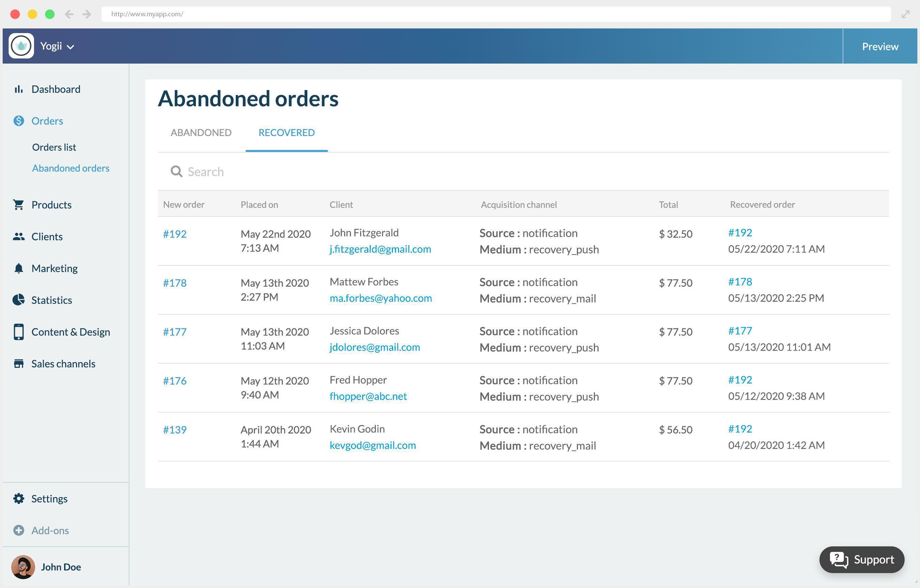Click the Preview button
Image resolution: width=920 pixels, height=588 pixels.
click(880, 47)
